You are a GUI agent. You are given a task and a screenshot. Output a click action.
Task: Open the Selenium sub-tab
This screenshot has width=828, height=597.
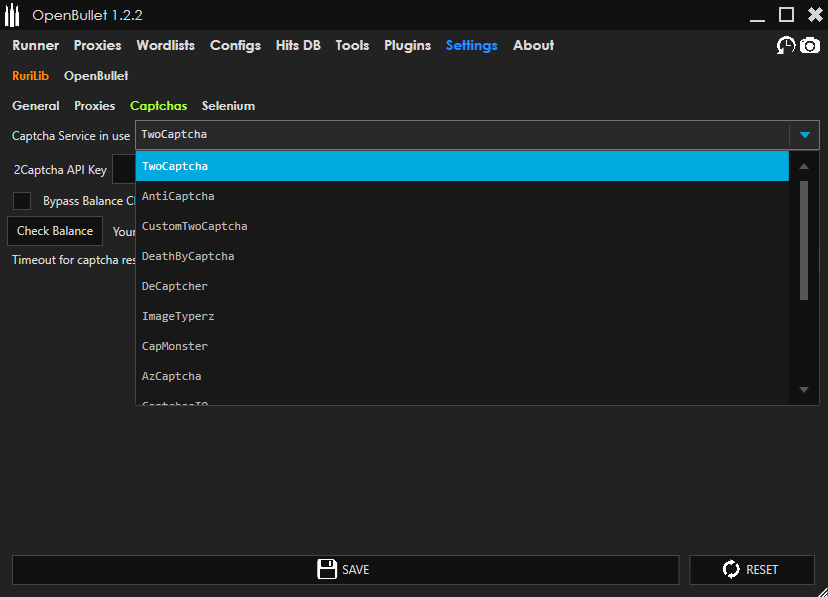(x=228, y=106)
